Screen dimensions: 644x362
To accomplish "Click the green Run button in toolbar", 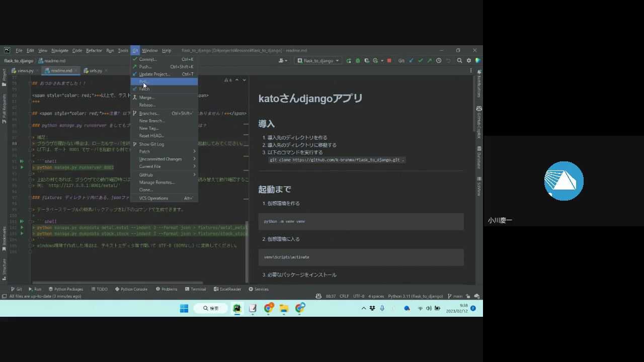I will (x=349, y=61).
